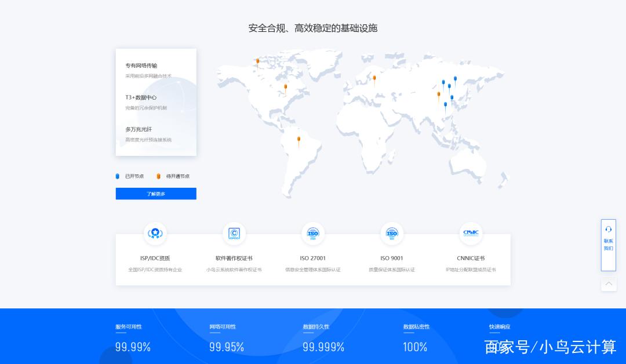Click the orange pin in eastern North America
The height and width of the screenshot is (364, 626).
(285, 89)
